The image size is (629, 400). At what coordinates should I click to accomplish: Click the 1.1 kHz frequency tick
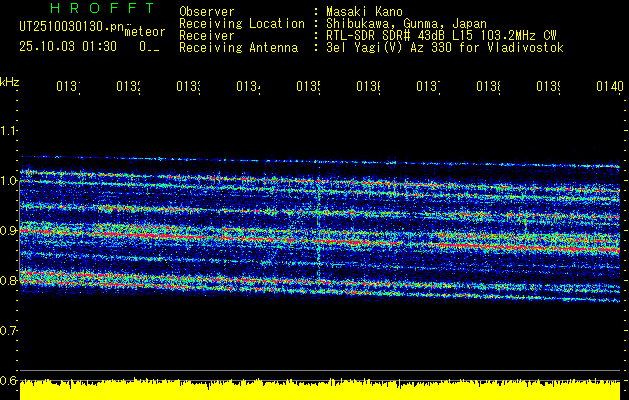9,131
